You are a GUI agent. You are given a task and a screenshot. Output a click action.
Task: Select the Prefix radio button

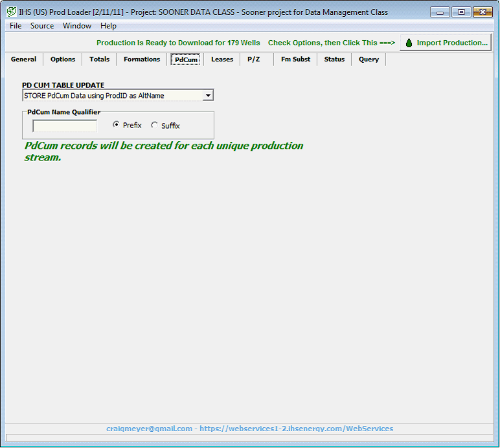(x=116, y=125)
